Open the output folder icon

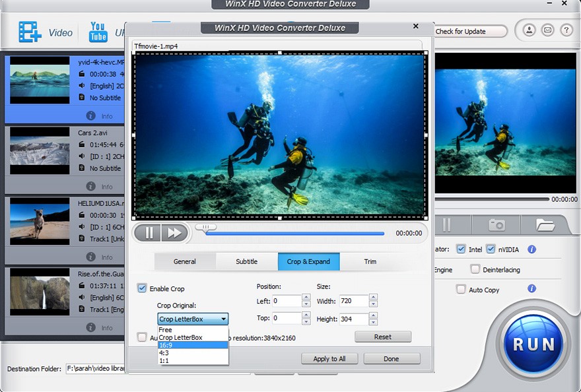tap(545, 225)
